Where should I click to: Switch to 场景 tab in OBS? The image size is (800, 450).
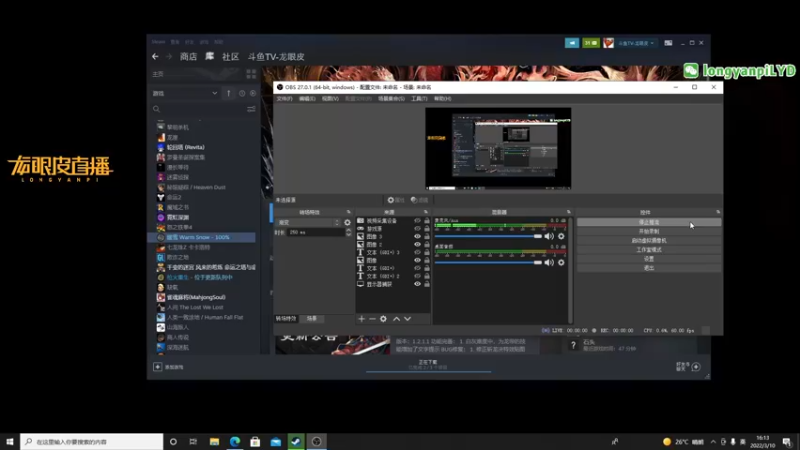(312, 318)
